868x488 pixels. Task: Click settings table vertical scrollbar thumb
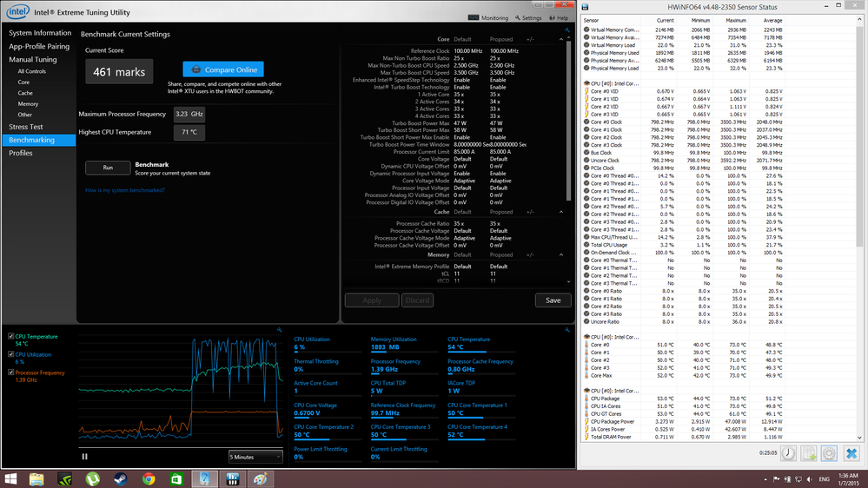pos(568,121)
